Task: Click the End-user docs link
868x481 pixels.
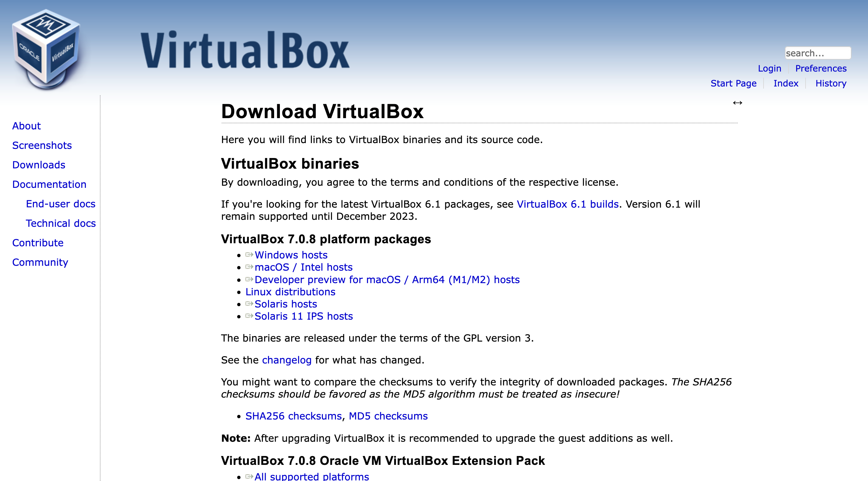Action: pos(60,204)
